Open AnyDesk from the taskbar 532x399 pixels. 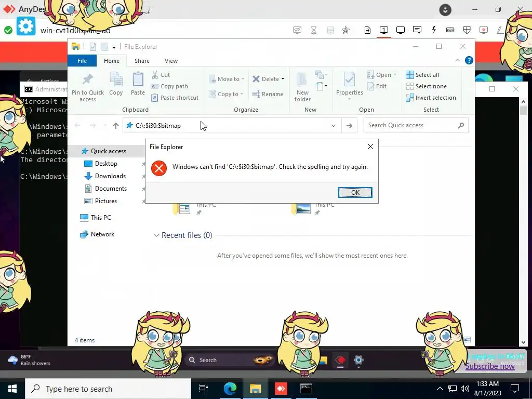click(x=281, y=389)
